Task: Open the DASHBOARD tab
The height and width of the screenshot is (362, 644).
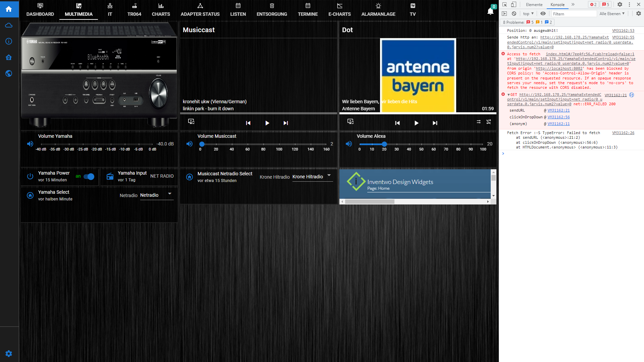Action: click(40, 10)
